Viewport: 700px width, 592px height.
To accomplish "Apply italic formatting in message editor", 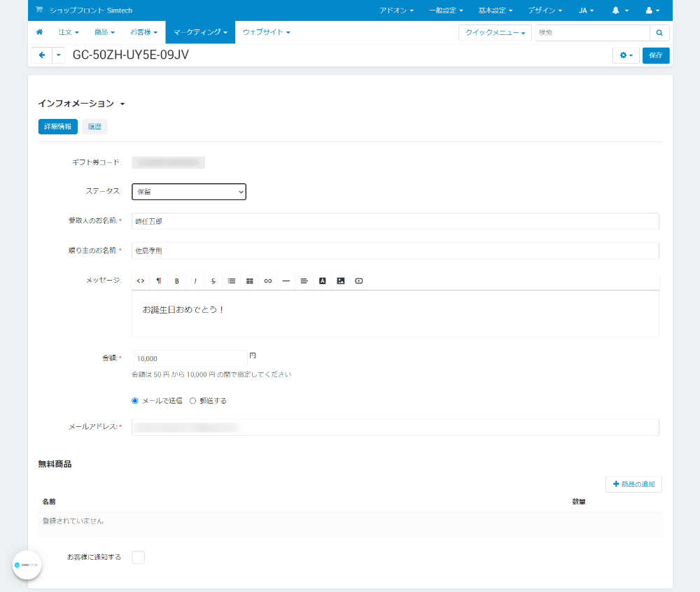I will pos(195,281).
